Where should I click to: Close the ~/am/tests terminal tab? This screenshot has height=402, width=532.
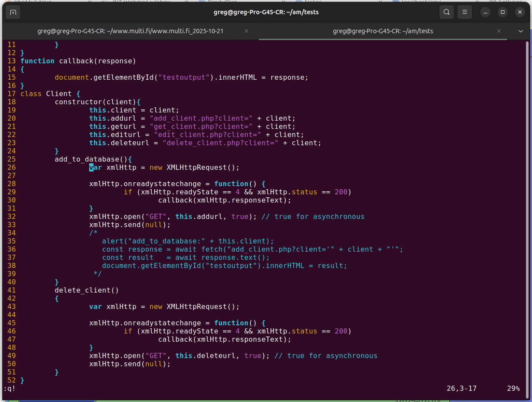pos(499,31)
